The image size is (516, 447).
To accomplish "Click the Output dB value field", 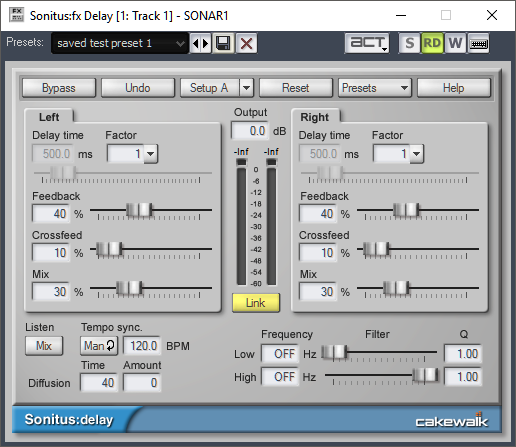I will click(x=250, y=131).
